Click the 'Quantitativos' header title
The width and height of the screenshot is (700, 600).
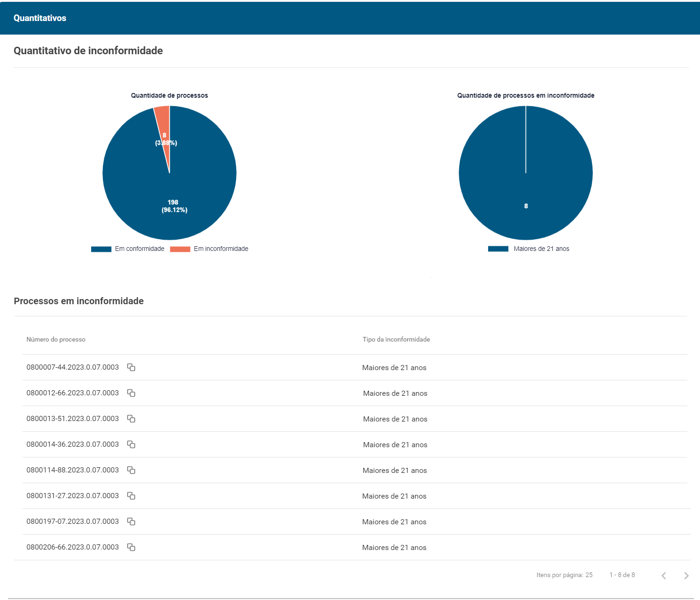pyautogui.click(x=40, y=18)
